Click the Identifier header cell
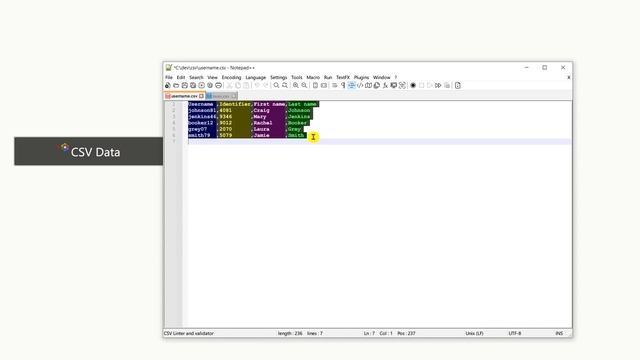640x360 pixels. point(235,104)
